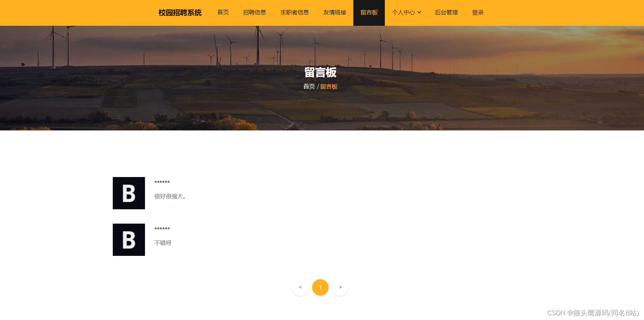Go to the 首页 nav item

(223, 13)
